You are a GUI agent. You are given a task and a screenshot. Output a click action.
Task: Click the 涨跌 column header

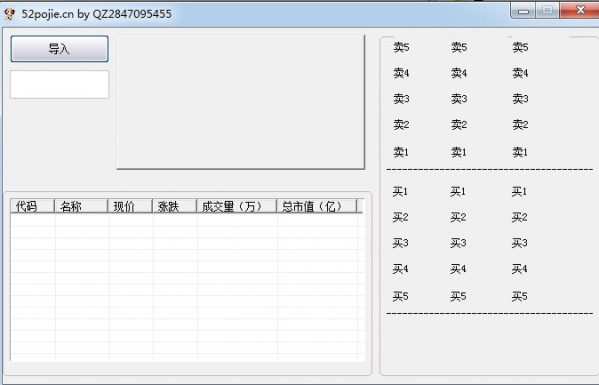[x=174, y=206]
